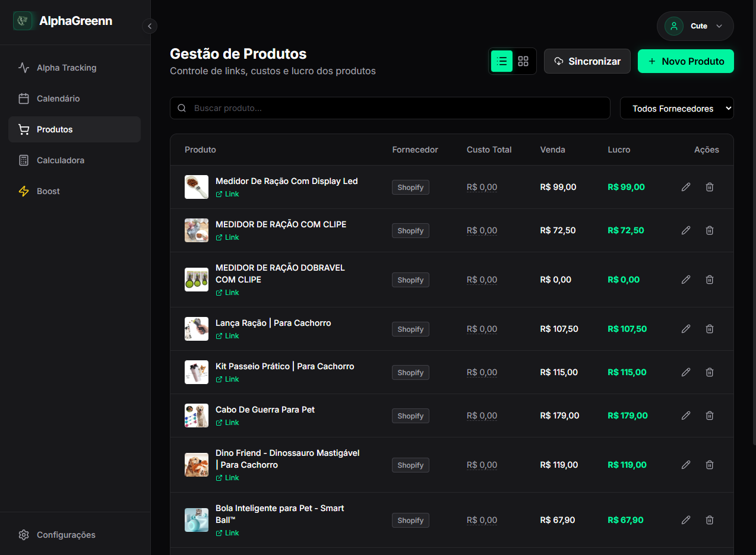This screenshot has width=756, height=555.
Task: Click the AlphaGreenn logo icon
Action: tap(23, 21)
